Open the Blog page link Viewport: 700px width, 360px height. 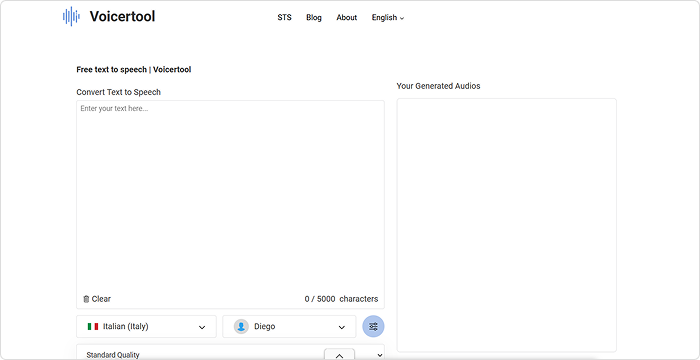pyautogui.click(x=314, y=17)
